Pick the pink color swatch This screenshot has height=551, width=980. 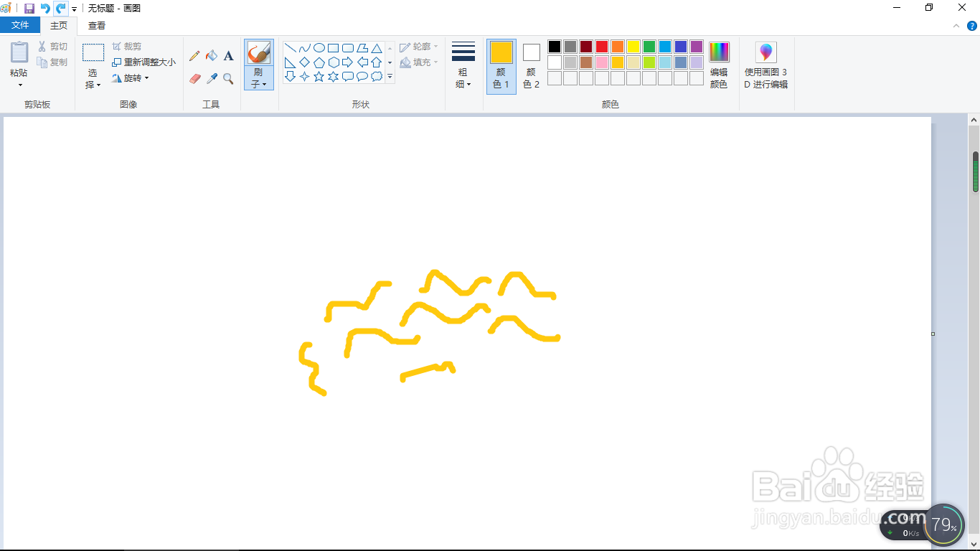tap(602, 62)
